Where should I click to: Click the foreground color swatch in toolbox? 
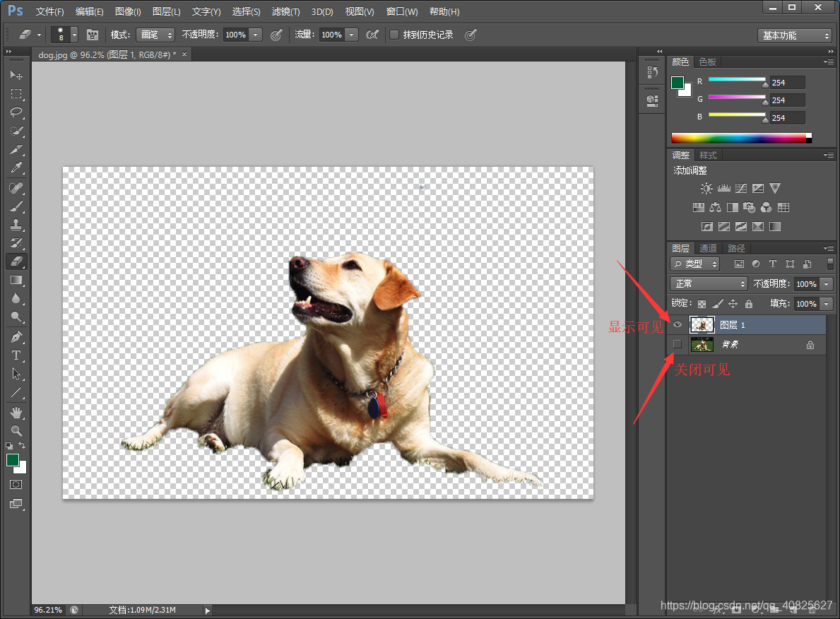pyautogui.click(x=12, y=460)
